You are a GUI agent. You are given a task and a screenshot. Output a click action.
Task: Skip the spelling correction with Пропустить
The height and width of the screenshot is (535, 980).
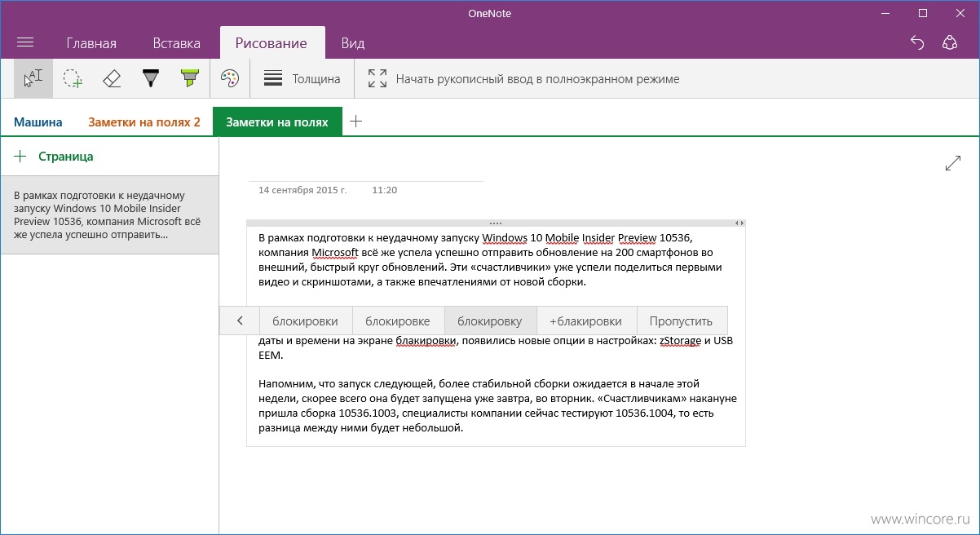[682, 321]
